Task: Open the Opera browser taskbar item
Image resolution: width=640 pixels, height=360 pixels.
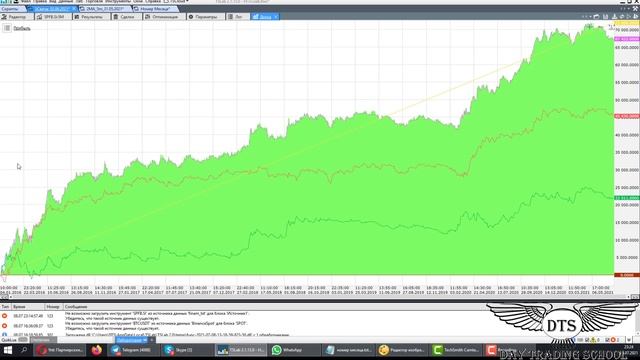Action: 60,350
